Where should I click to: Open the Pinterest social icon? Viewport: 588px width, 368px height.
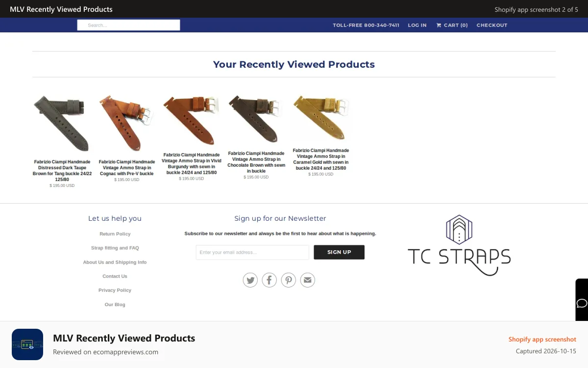(x=289, y=280)
